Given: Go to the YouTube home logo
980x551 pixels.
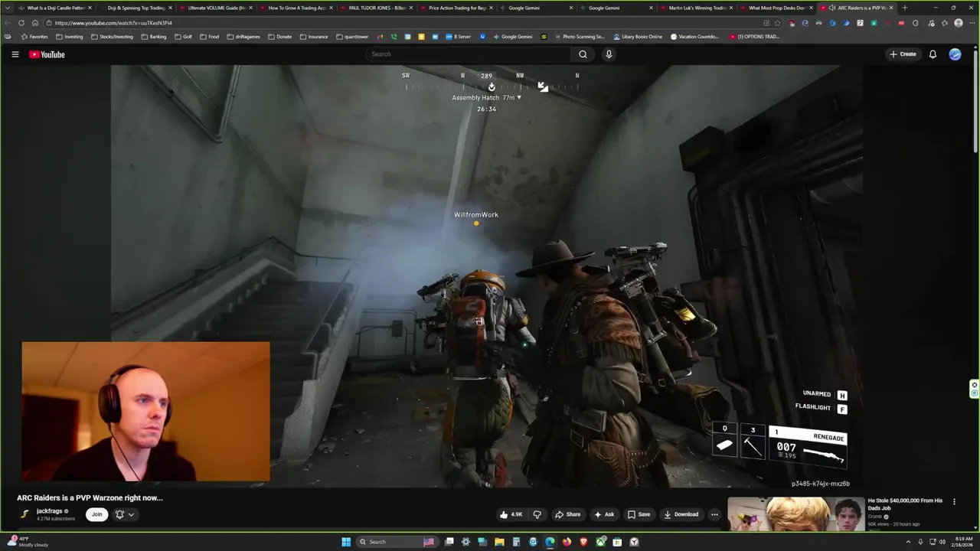Looking at the screenshot, I should (47, 54).
